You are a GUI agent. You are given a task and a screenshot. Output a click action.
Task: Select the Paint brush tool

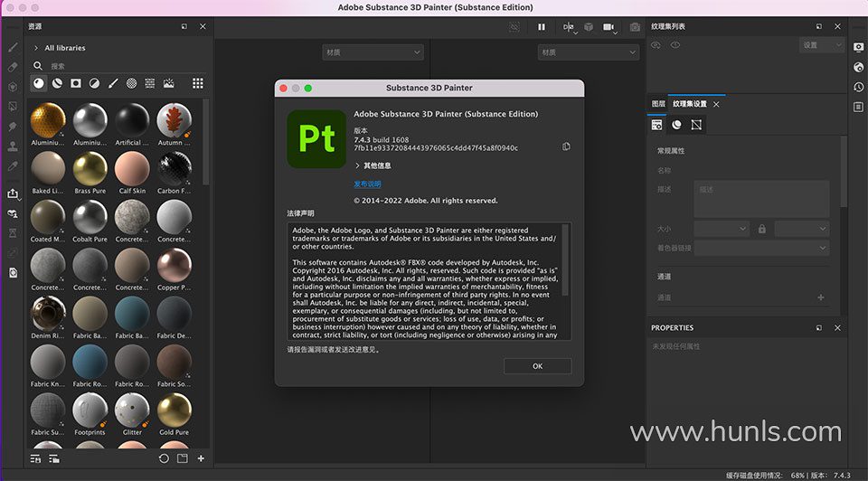[13, 48]
